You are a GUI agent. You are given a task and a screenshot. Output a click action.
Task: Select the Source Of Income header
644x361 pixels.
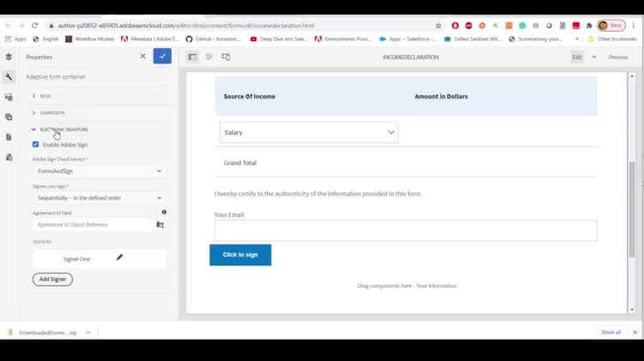pos(249,96)
